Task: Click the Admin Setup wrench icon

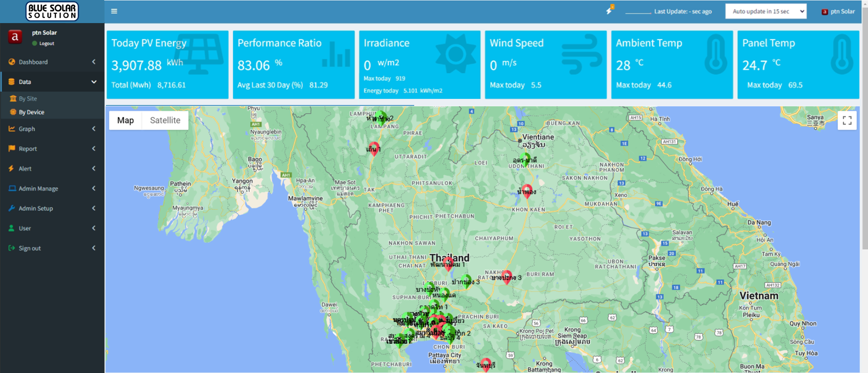Action: click(12, 208)
